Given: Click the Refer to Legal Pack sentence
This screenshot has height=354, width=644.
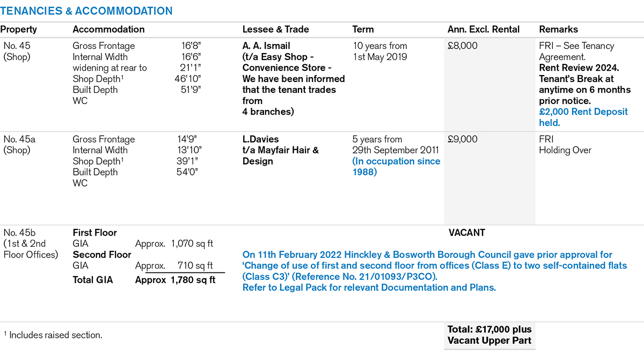Looking at the screenshot, I should (369, 287).
